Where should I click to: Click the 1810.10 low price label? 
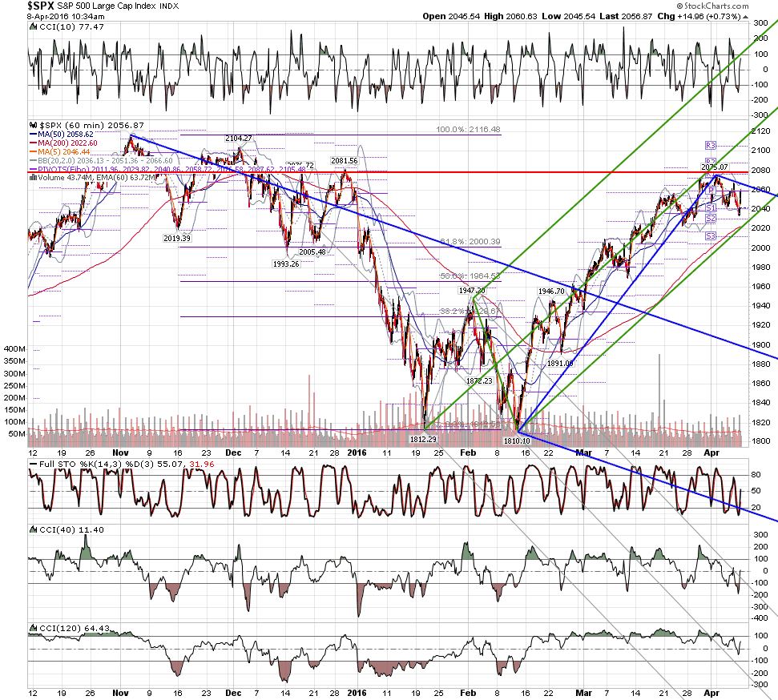point(517,441)
